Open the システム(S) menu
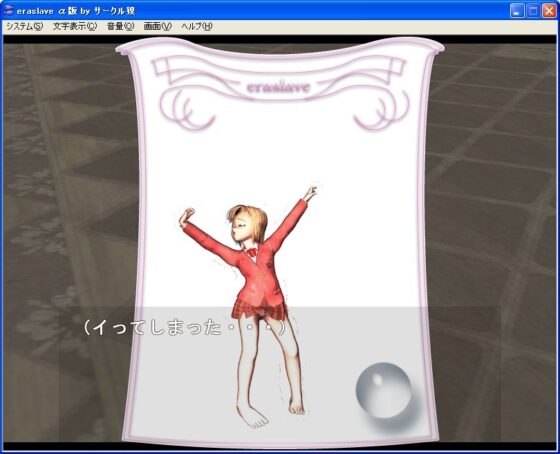The height and width of the screenshot is (454, 560). [x=24, y=26]
